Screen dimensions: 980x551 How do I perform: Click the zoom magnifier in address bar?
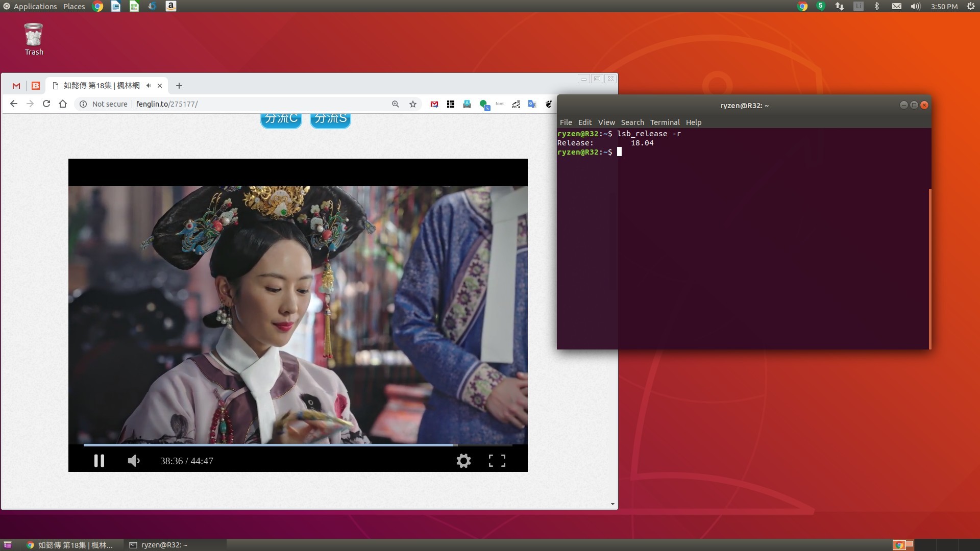click(x=396, y=104)
